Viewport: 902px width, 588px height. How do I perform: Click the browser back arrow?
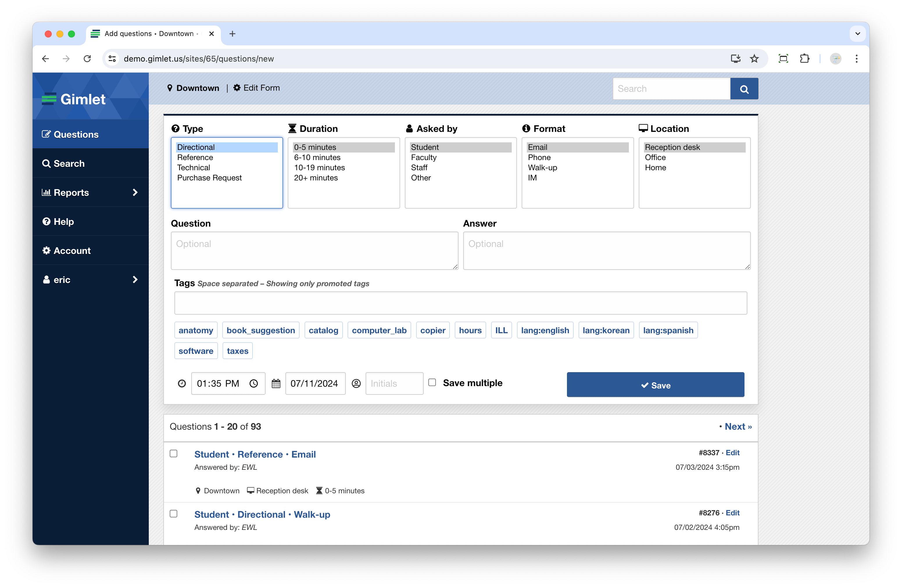tap(46, 59)
